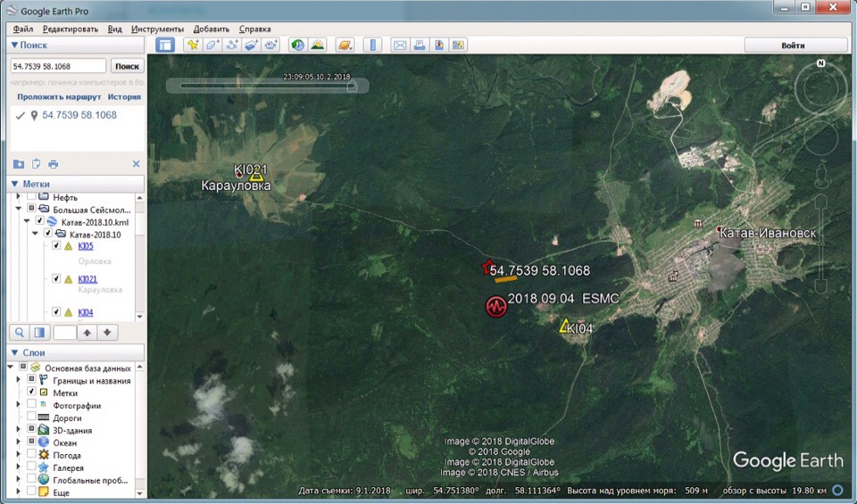The width and height of the screenshot is (857, 504).
Task: Select the Add Polygon tool
Action: (212, 45)
